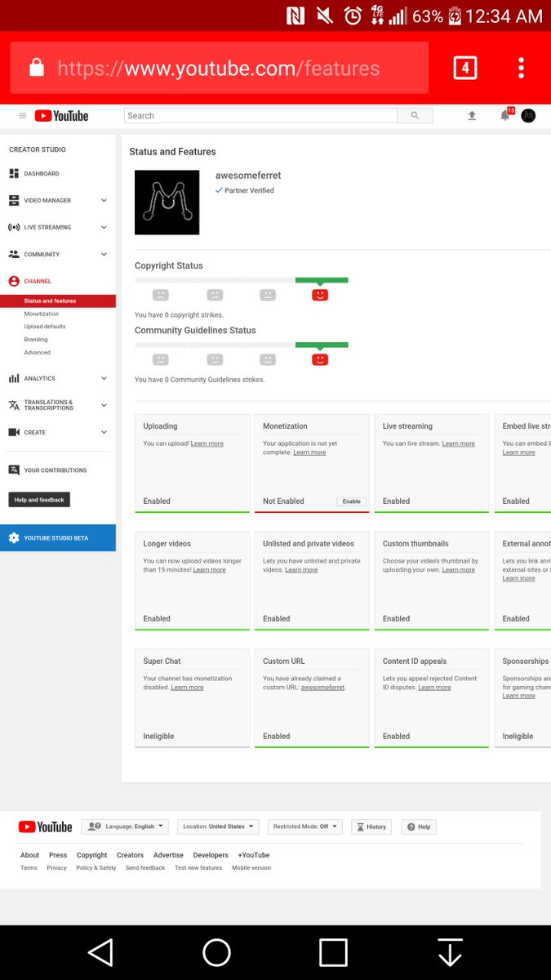This screenshot has width=551, height=980.
Task: Click the Live Streaming broadcast icon
Action: click(x=14, y=227)
